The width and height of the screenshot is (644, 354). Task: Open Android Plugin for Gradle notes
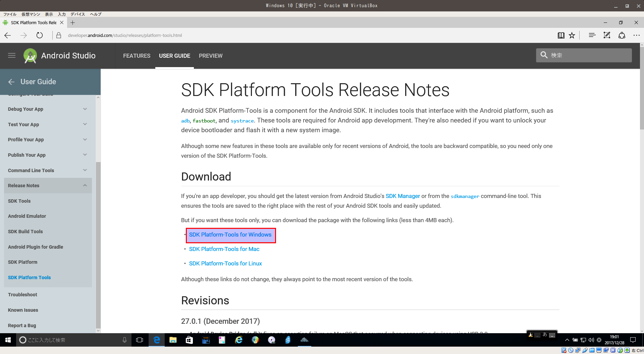pyautogui.click(x=36, y=247)
